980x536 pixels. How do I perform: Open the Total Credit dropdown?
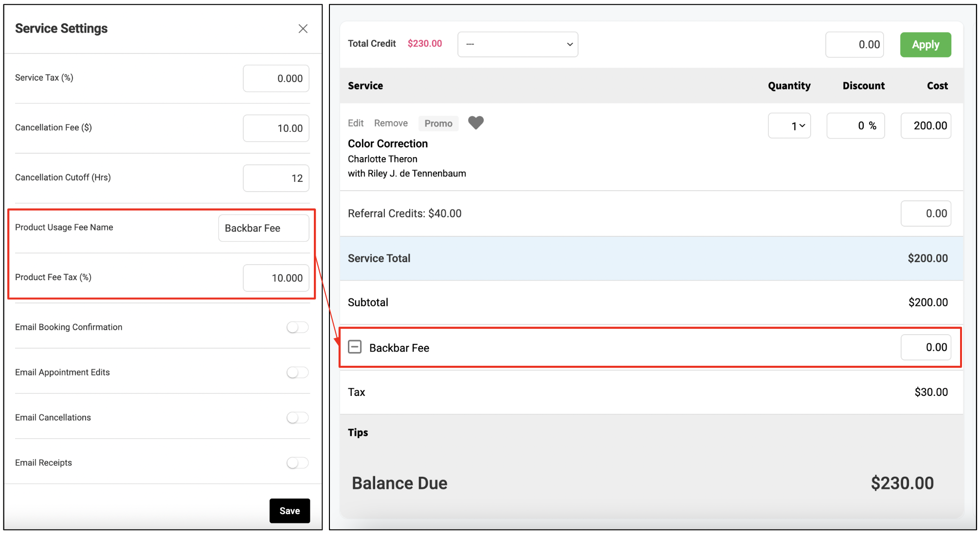[518, 44]
